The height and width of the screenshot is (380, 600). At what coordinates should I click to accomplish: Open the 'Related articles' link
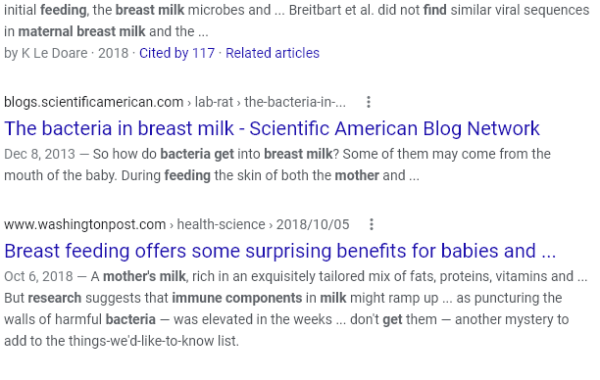click(x=272, y=53)
